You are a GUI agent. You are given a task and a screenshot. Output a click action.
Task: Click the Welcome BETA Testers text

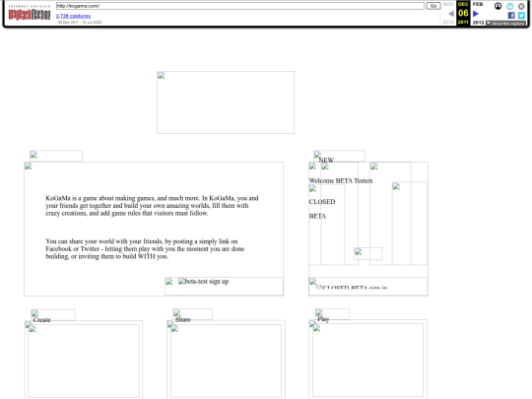(x=341, y=181)
